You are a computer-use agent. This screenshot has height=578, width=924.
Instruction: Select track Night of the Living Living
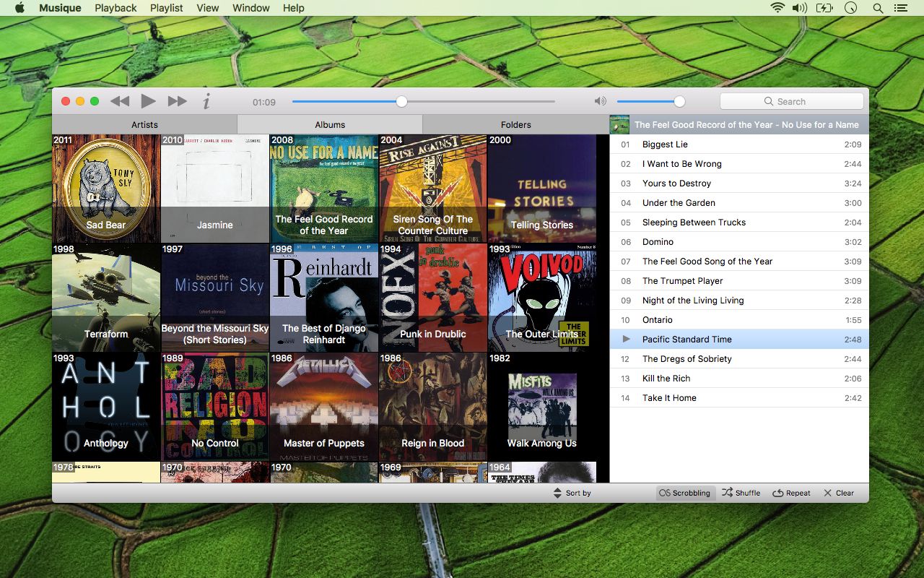coord(739,300)
